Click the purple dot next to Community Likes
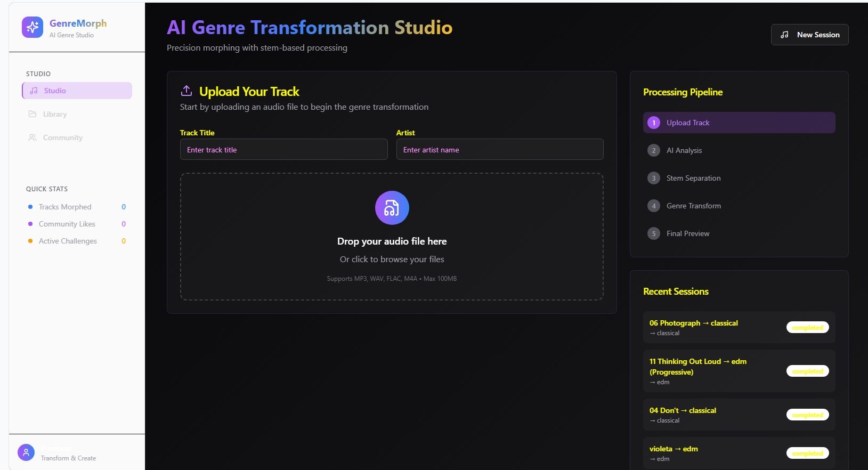The width and height of the screenshot is (868, 470). (x=30, y=224)
